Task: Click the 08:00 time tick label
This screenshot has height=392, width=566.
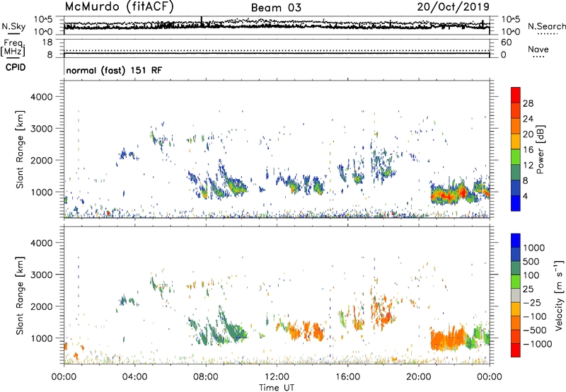Action: tap(206, 377)
